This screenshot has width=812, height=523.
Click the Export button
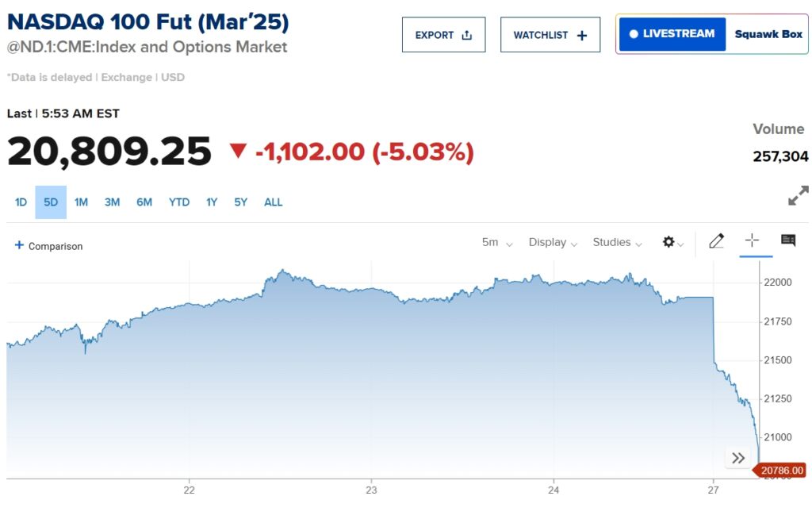pyautogui.click(x=443, y=34)
